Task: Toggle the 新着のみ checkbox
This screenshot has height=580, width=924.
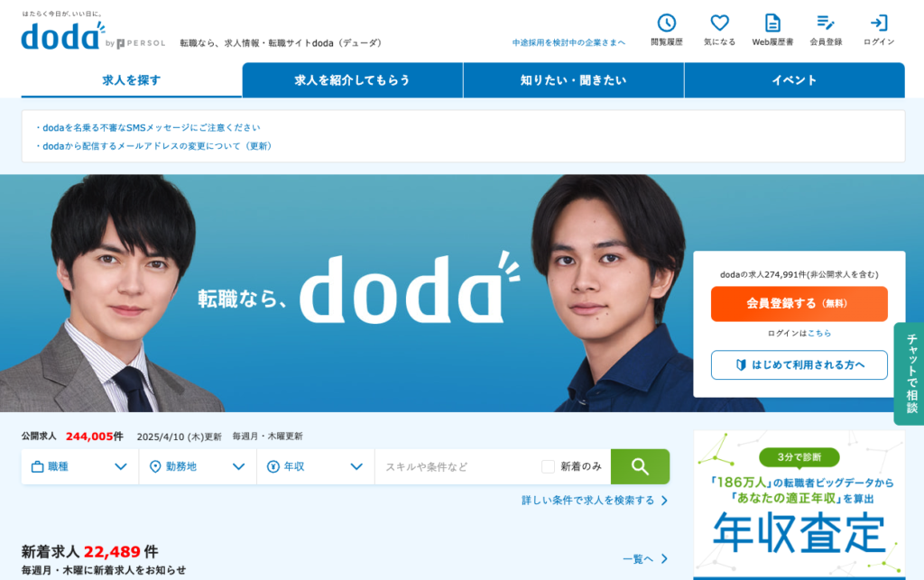Action: point(548,466)
